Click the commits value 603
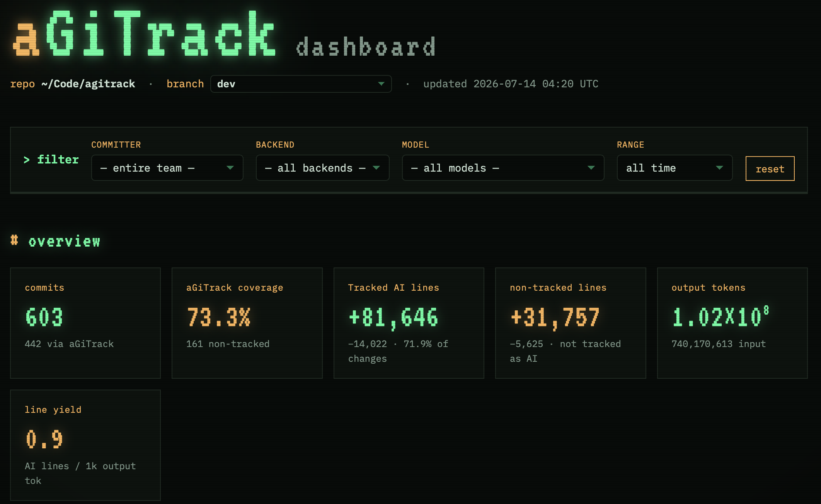 tap(44, 317)
